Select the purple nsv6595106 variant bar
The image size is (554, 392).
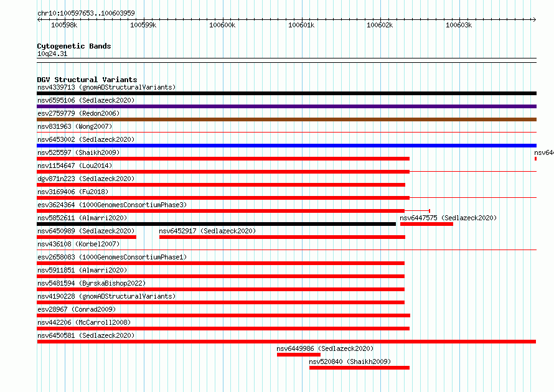click(286, 106)
